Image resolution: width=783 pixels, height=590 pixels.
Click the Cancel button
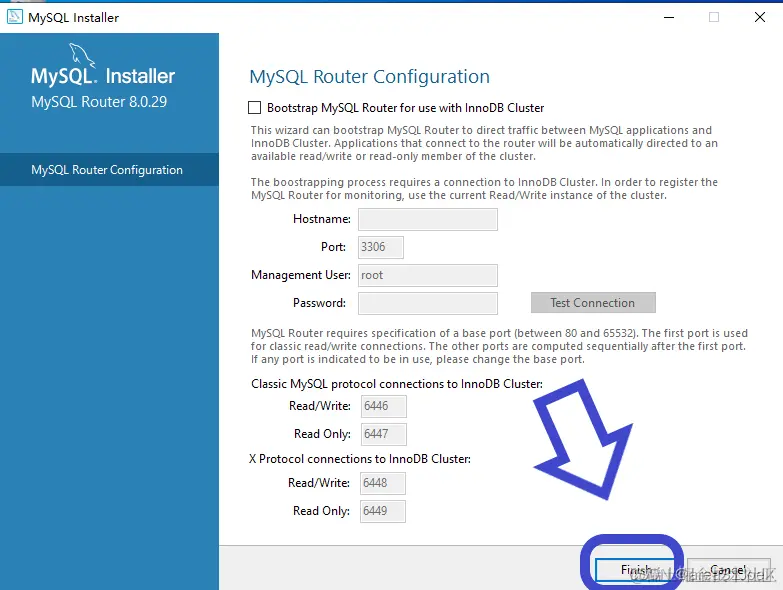pos(728,570)
